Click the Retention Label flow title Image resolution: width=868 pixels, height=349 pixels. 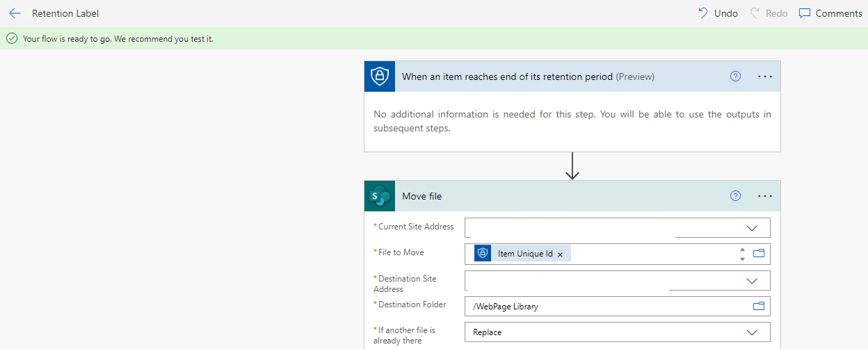(x=65, y=13)
